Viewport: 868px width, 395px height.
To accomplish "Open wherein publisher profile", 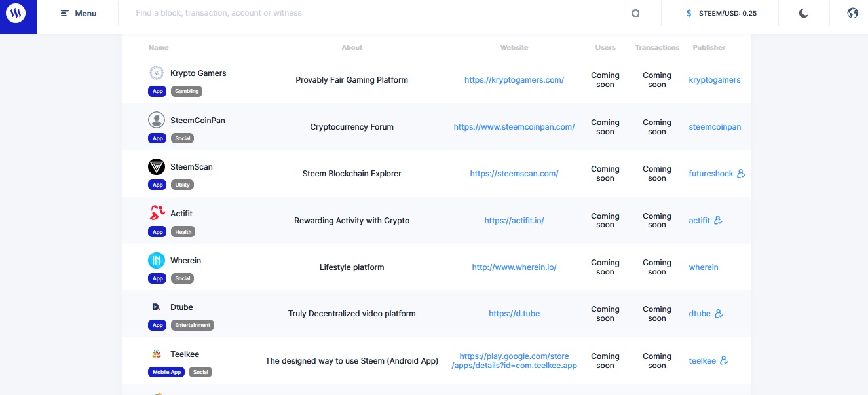I will coord(704,267).
